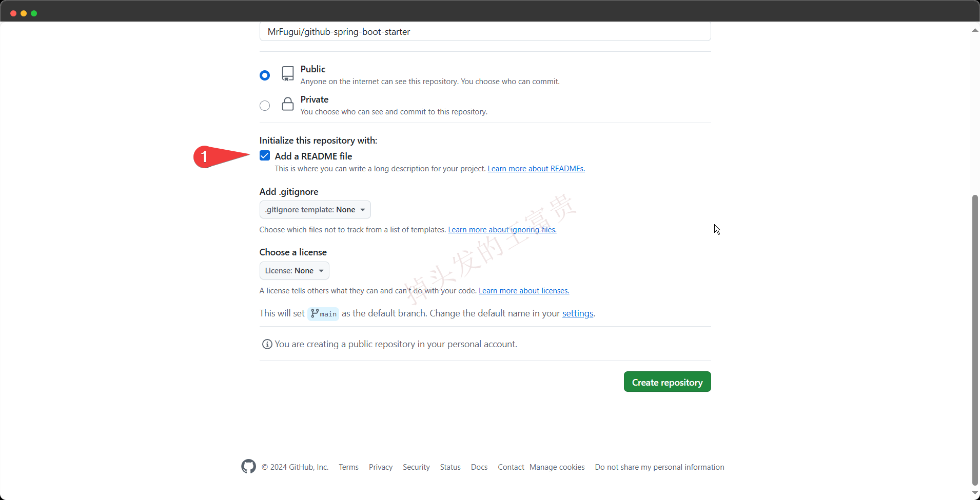Screen dimensions: 980x500
Task: Click the Add a README file label
Action: click(313, 156)
